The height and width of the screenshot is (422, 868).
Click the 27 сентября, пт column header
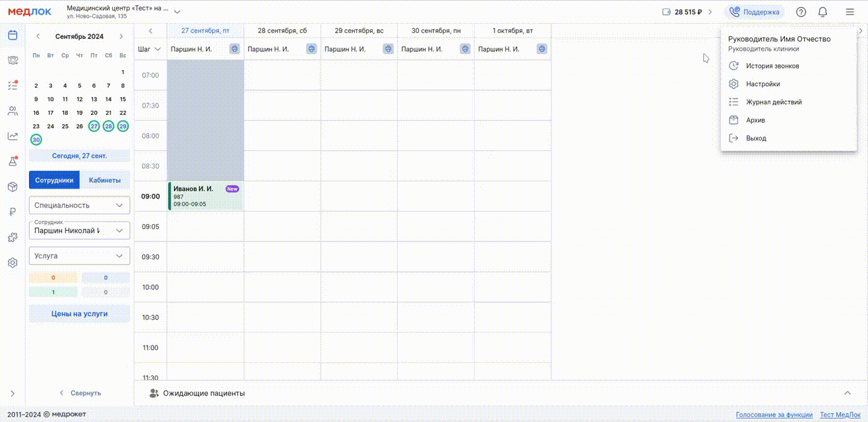pos(206,31)
